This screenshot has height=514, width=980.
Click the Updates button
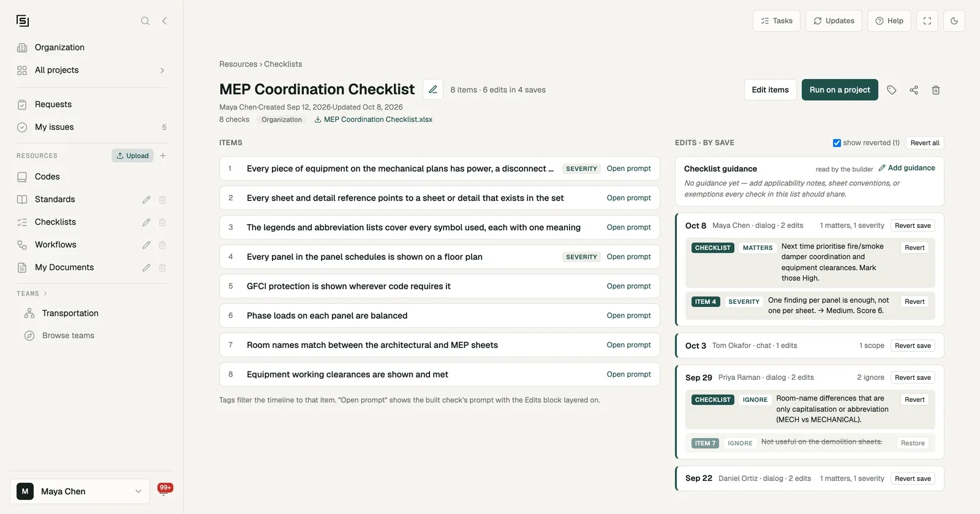[x=834, y=21]
